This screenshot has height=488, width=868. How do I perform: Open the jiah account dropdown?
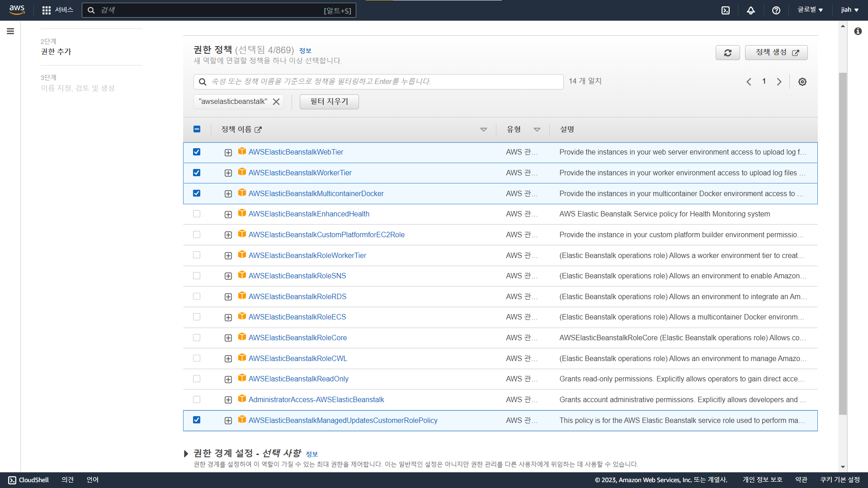coord(850,10)
